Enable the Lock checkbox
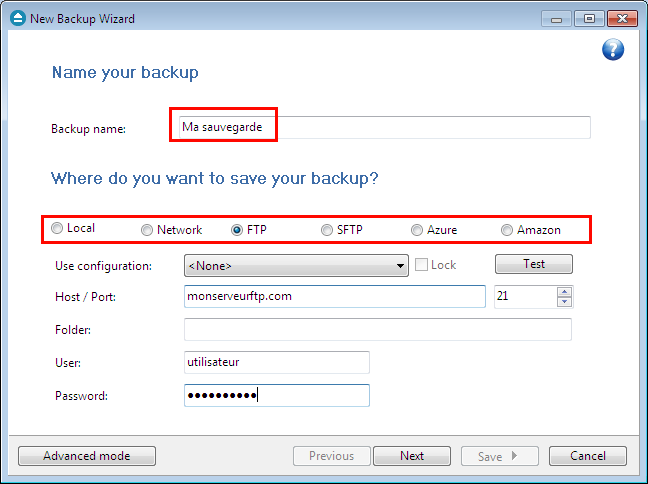 click(421, 265)
